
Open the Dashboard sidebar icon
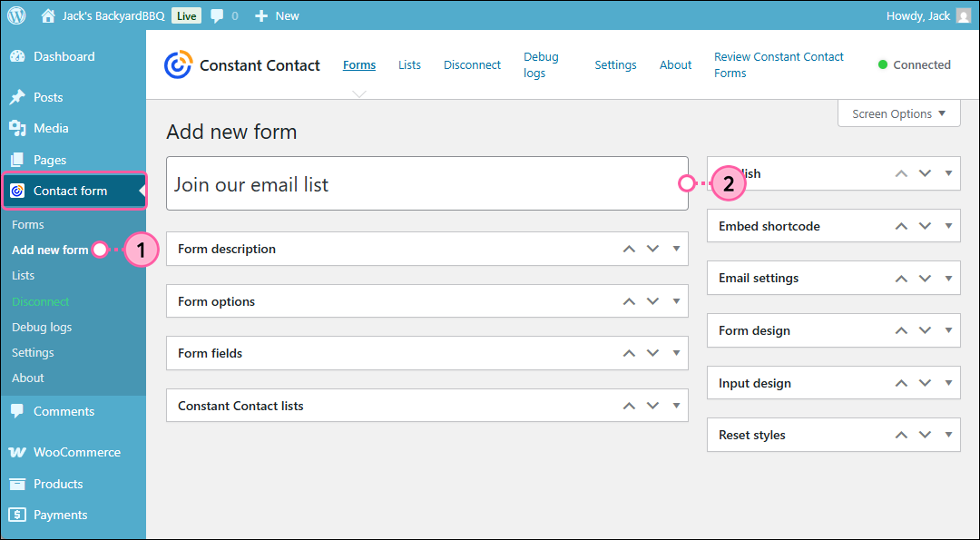[x=20, y=55]
